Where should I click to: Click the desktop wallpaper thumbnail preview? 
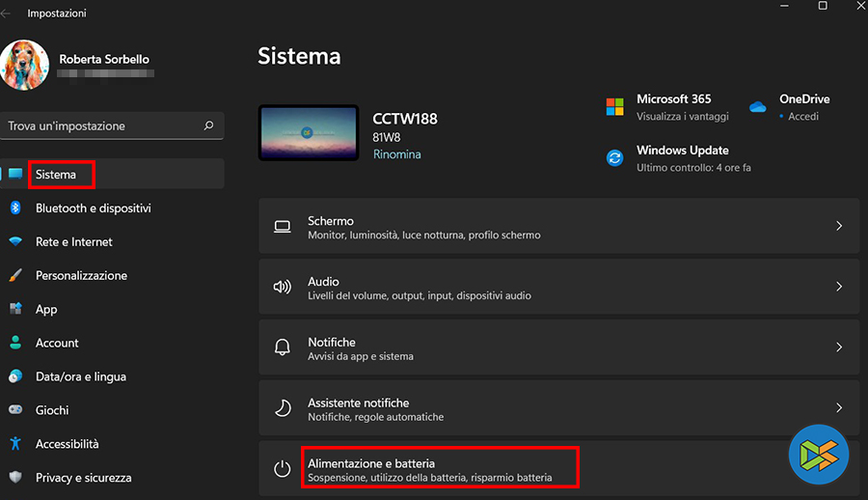[x=309, y=133]
